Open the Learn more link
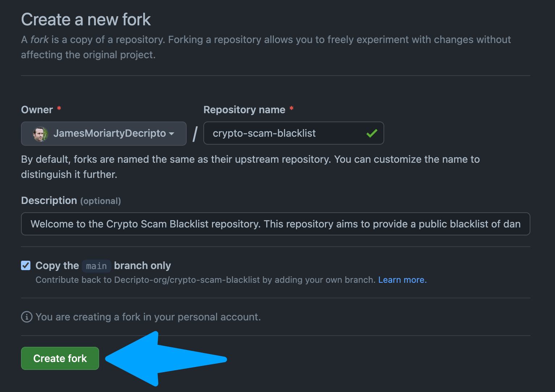Image resolution: width=555 pixels, height=392 pixels. pyautogui.click(x=402, y=280)
